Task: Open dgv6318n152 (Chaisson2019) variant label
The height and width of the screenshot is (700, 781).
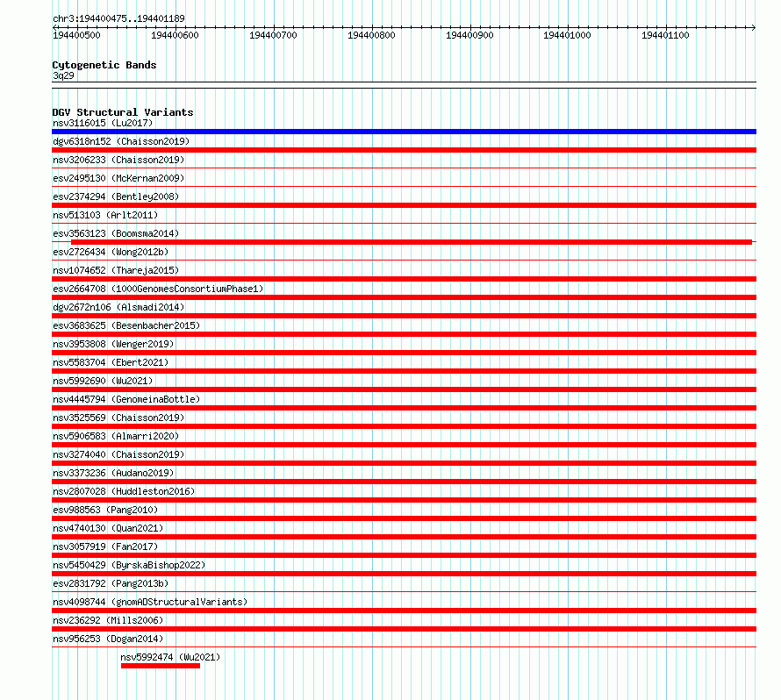Action: 121,141
